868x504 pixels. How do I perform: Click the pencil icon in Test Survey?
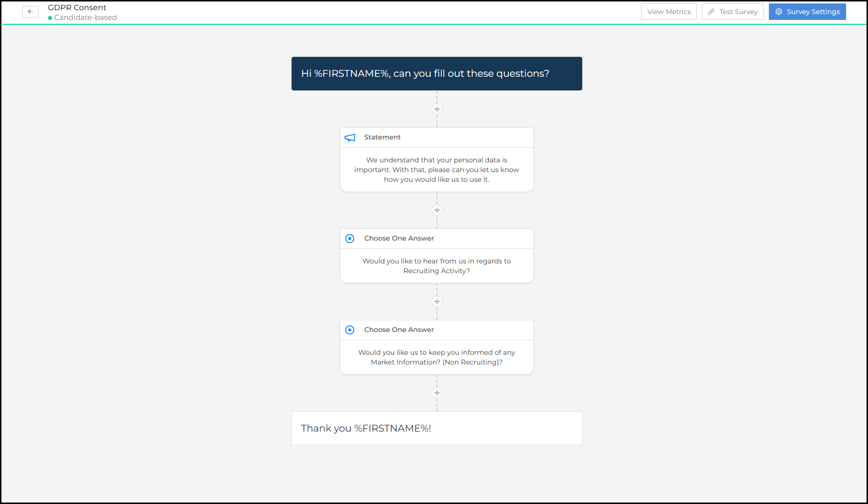coord(711,12)
